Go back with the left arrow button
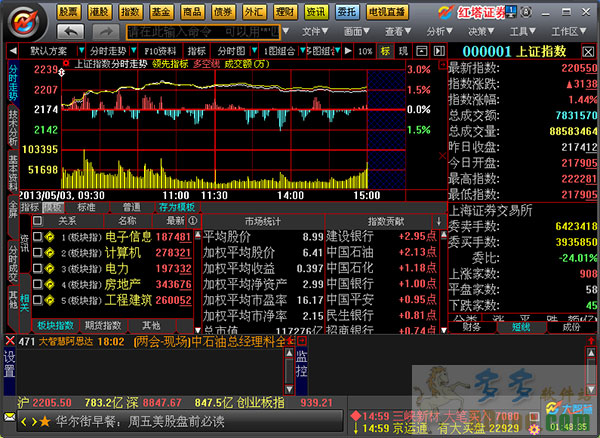The image size is (600, 438). 70,31
